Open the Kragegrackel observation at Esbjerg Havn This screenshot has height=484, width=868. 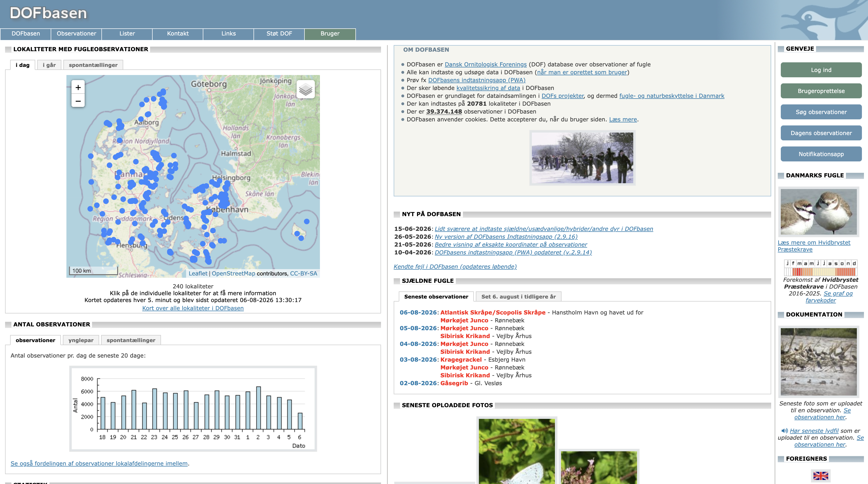pos(461,360)
